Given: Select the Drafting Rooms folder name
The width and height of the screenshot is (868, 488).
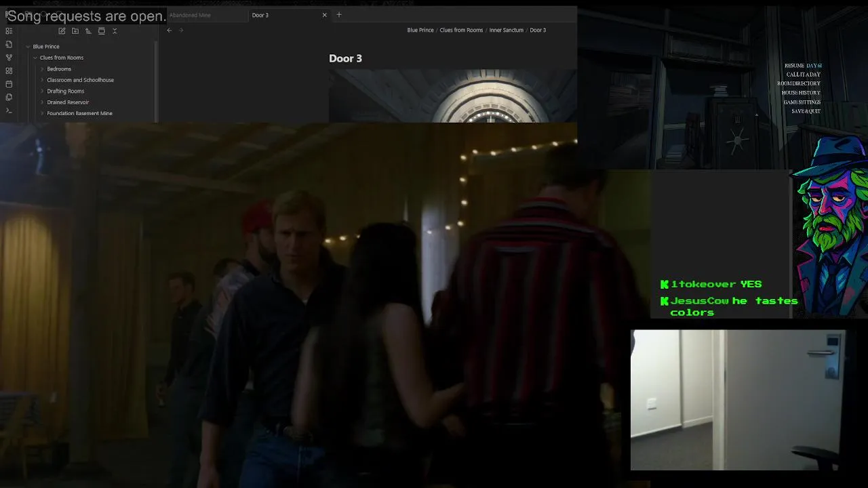Looking at the screenshot, I should [66, 91].
